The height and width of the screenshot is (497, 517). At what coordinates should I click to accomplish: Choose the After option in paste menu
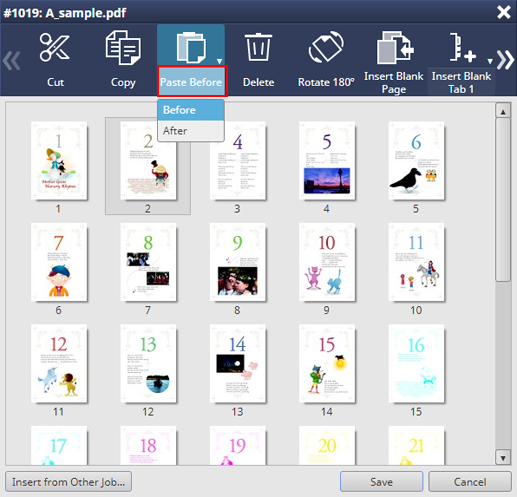coord(191,131)
